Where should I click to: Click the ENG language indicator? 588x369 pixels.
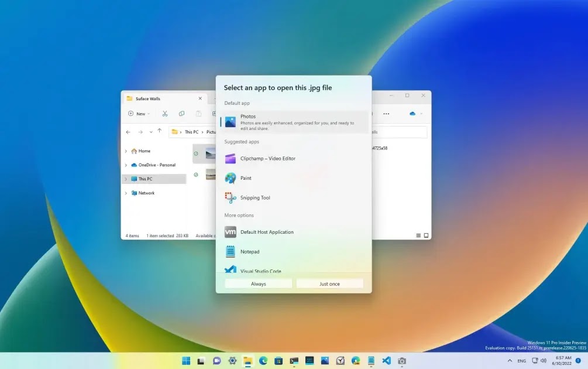(x=522, y=361)
